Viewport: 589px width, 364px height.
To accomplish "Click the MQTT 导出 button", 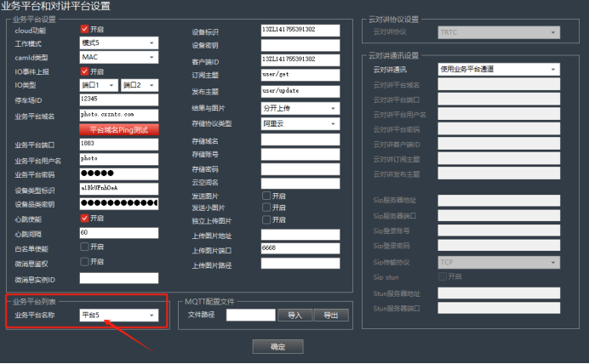I will [x=331, y=316].
